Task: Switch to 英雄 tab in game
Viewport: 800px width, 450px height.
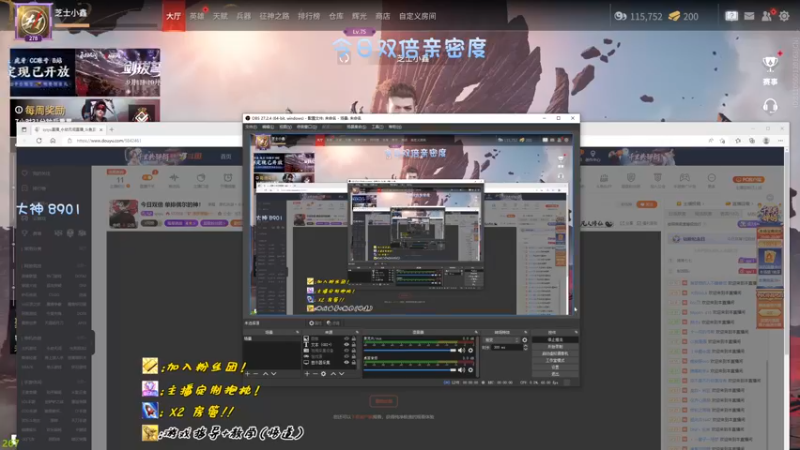Action: tap(197, 16)
